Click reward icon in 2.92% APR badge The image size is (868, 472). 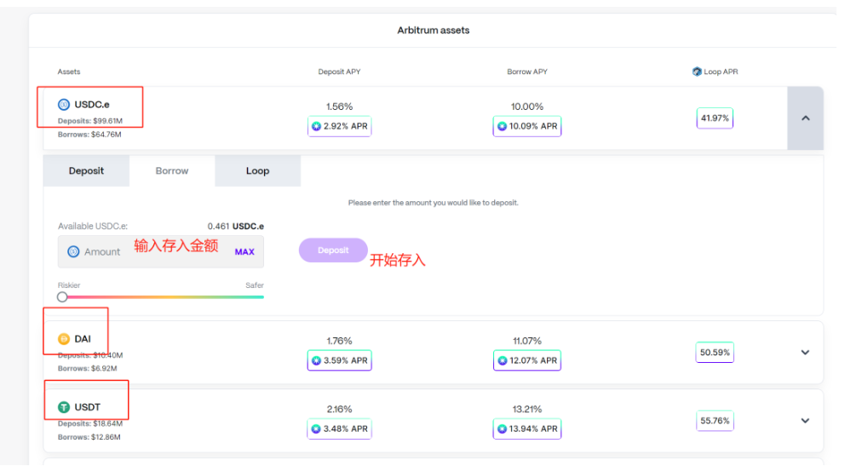pos(316,126)
